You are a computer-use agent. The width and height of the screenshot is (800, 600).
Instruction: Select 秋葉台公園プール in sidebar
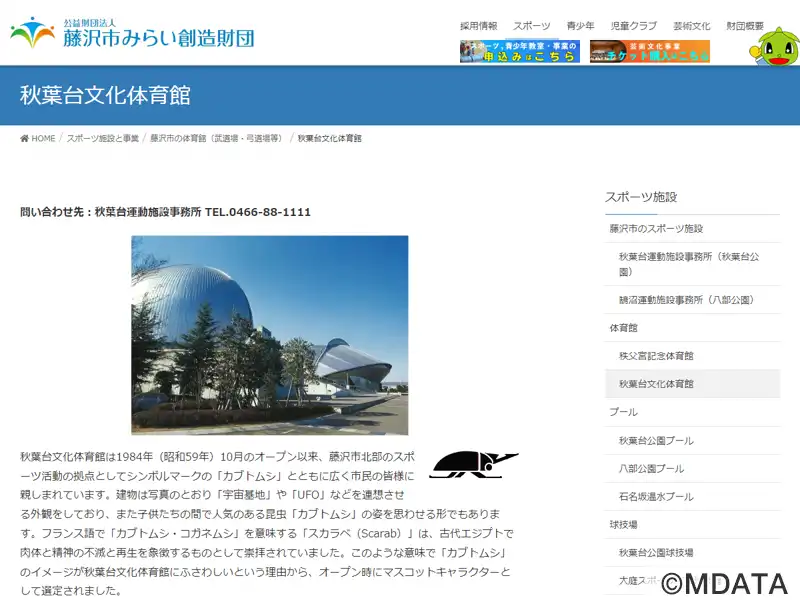pos(656,440)
